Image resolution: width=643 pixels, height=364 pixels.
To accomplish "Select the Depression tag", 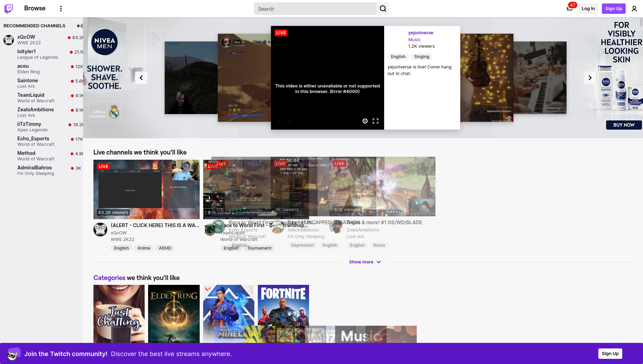I will click(302, 245).
